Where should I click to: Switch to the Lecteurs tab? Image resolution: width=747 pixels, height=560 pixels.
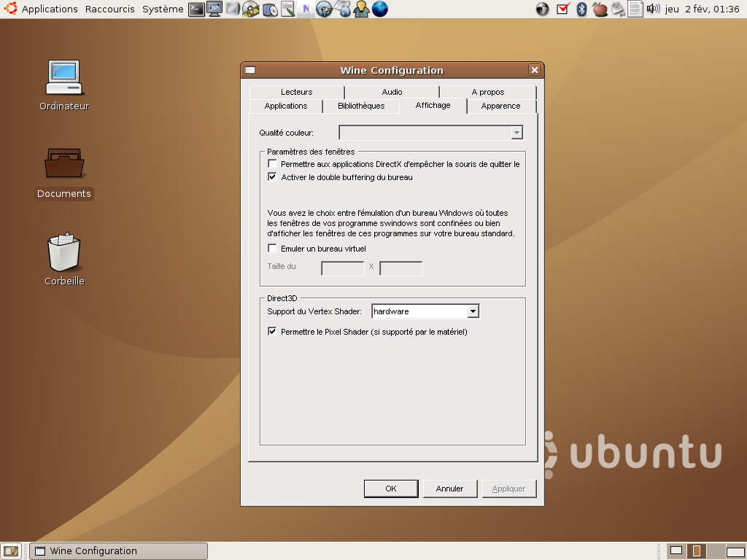[x=296, y=92]
